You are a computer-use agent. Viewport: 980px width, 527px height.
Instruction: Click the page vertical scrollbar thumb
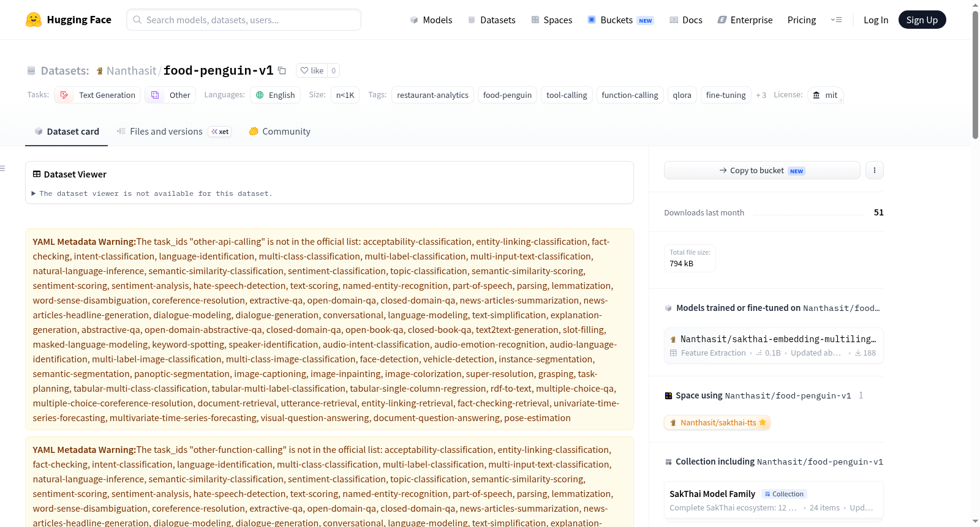tap(975, 75)
